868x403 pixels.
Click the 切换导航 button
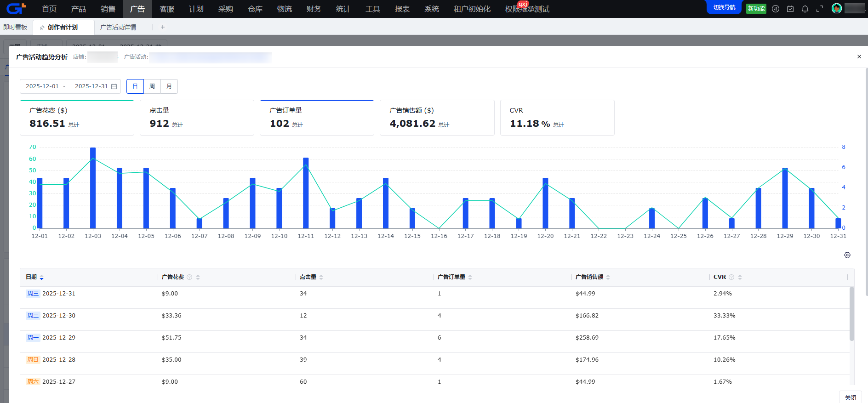coord(724,7)
